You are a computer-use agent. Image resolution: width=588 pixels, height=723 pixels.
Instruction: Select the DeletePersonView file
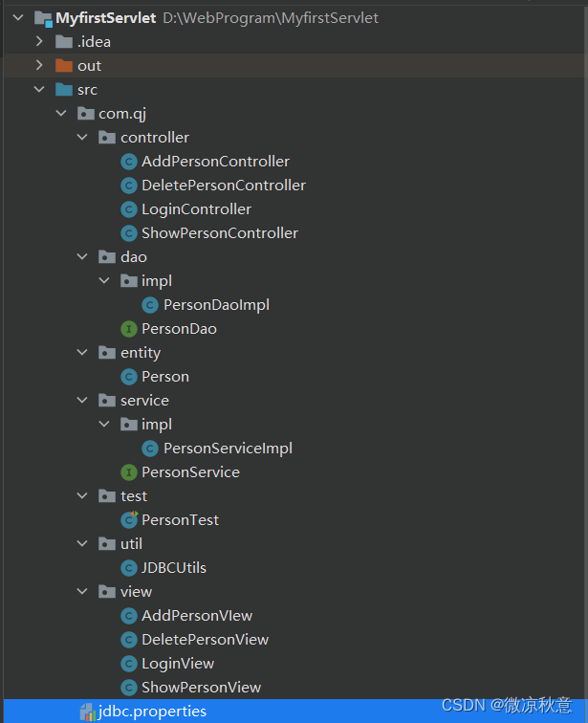tap(205, 640)
